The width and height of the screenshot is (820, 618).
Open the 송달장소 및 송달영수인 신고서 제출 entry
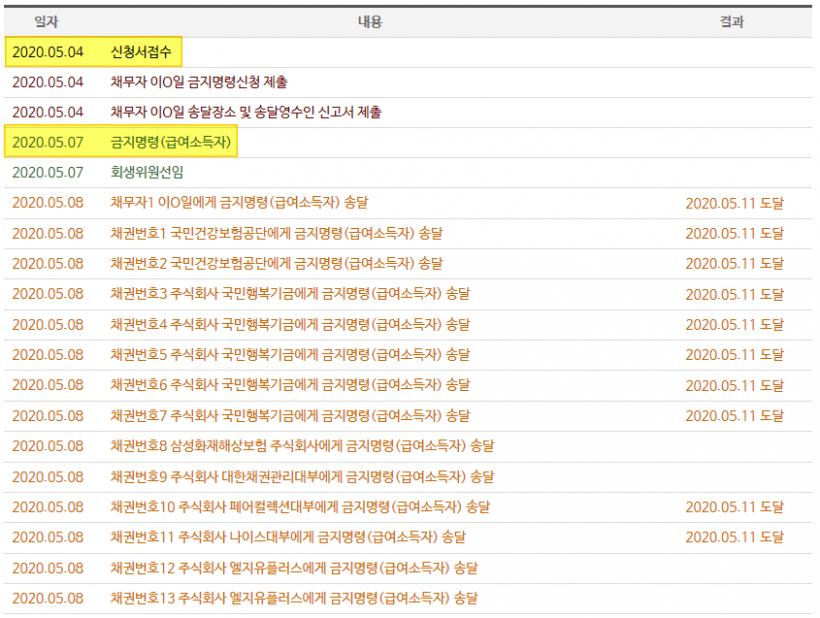[246, 112]
